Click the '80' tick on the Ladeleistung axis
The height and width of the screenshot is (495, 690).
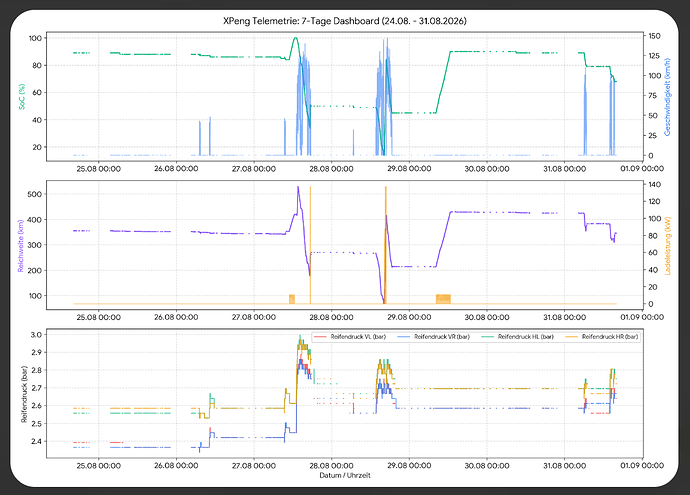653,236
